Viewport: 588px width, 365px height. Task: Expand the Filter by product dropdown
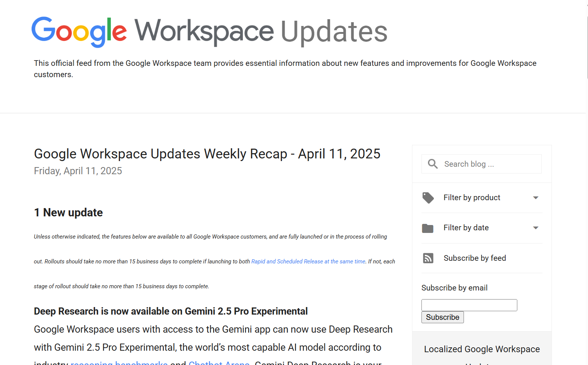click(472, 197)
